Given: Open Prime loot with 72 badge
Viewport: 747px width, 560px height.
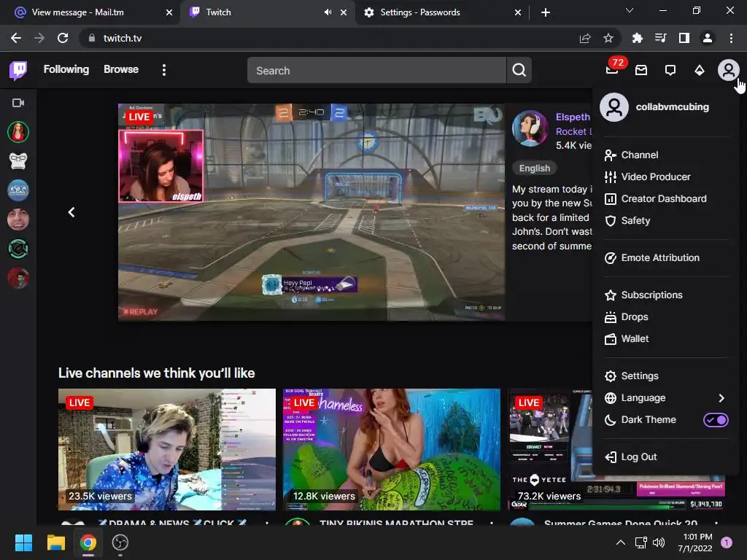Looking at the screenshot, I should [613, 69].
